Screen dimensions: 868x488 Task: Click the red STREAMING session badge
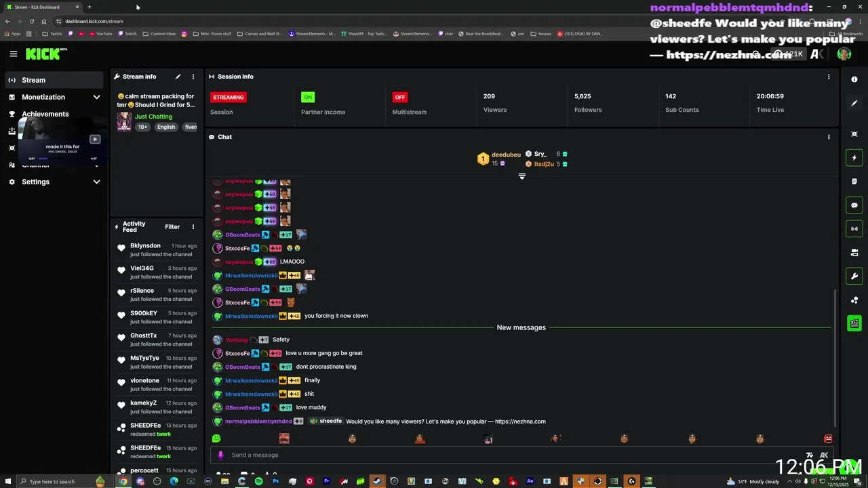tap(228, 97)
